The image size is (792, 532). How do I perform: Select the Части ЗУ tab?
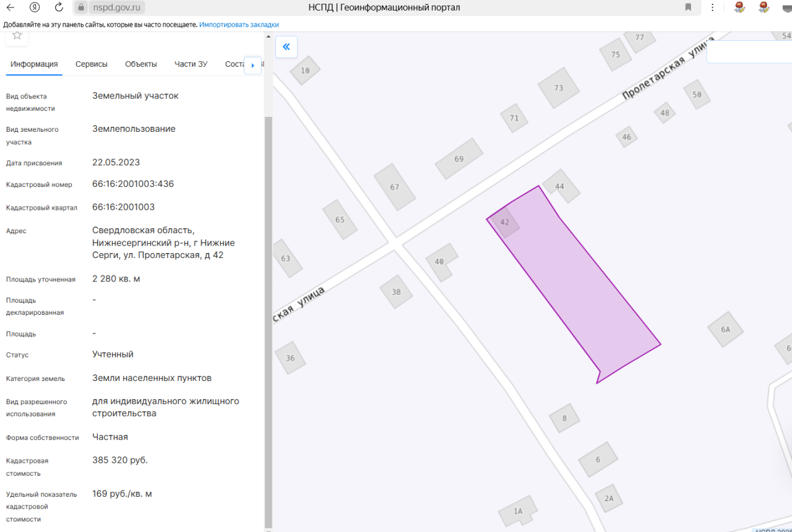pyautogui.click(x=191, y=64)
